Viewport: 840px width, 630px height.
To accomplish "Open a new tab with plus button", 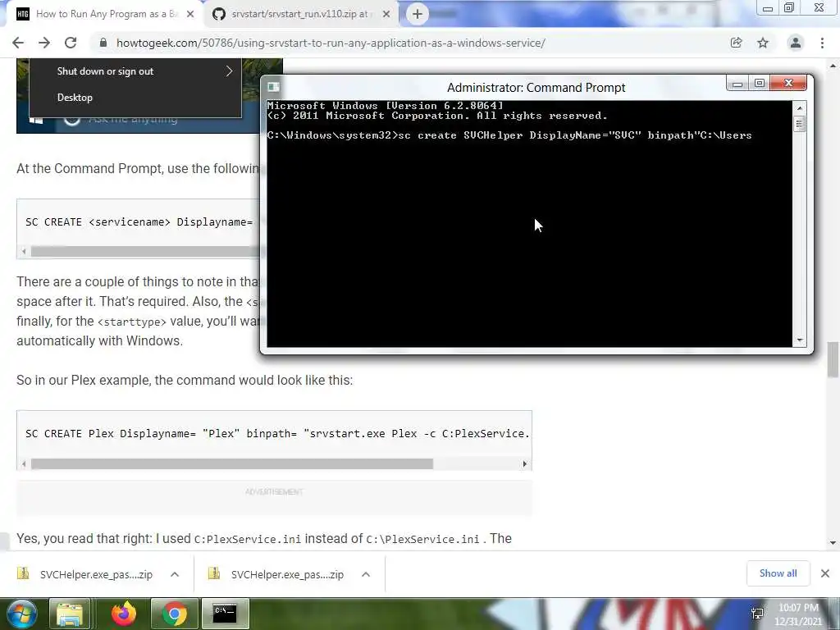I will [418, 14].
